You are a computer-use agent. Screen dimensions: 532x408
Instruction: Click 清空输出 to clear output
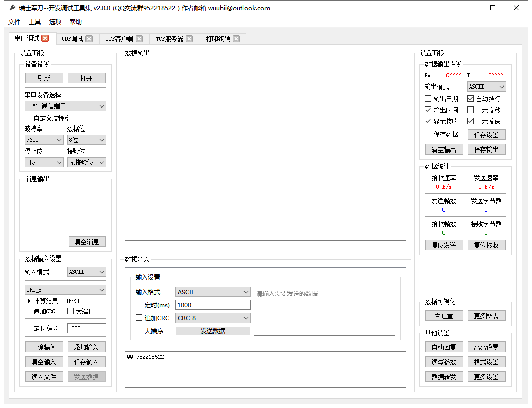444,149
